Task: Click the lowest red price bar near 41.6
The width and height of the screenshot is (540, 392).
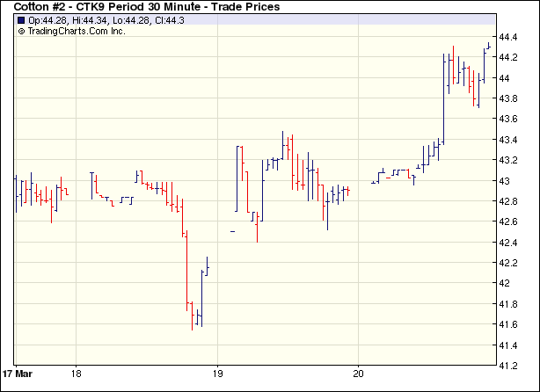Action: click(192, 316)
